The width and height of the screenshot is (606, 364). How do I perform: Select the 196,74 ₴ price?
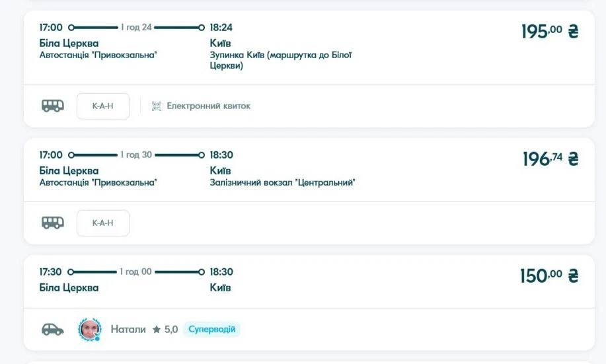[x=550, y=159]
